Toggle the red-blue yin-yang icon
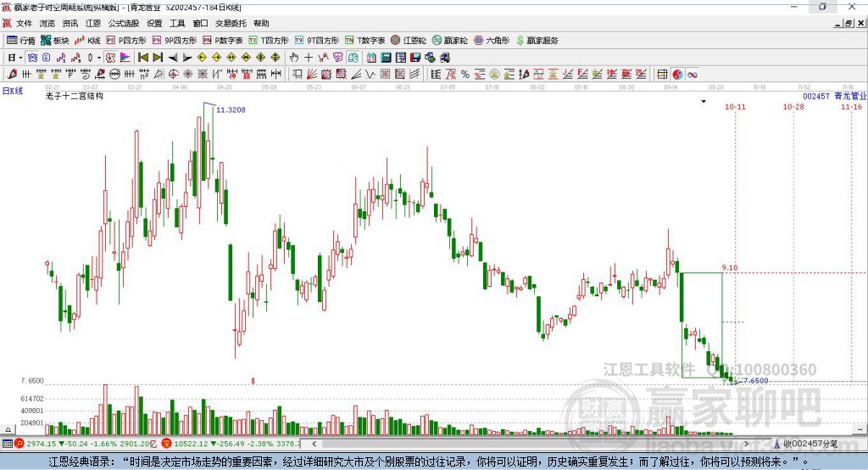Viewport: 868px width, 470px height. [677, 75]
